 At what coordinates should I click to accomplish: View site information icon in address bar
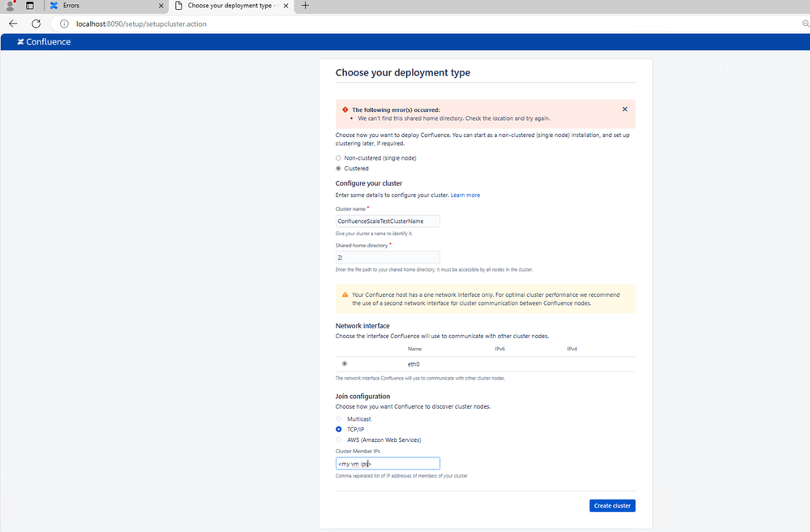[x=64, y=24]
